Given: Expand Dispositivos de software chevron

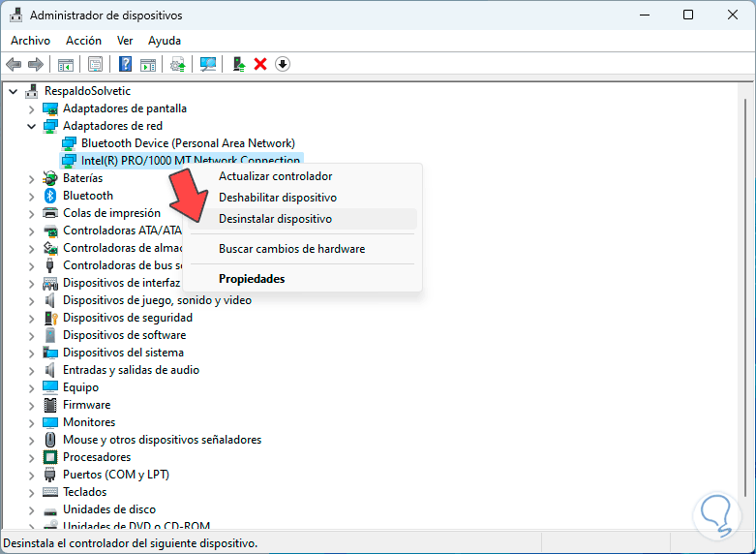Looking at the screenshot, I should point(31,336).
